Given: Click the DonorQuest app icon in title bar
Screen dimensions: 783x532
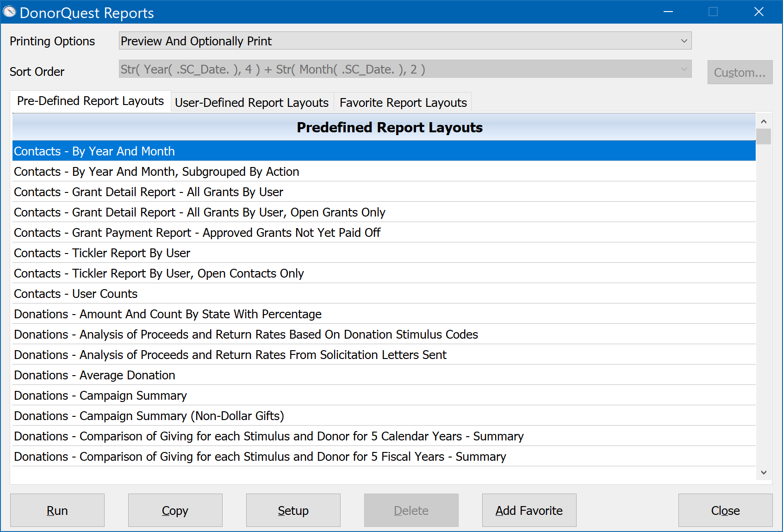Looking at the screenshot, I should 9,12.
